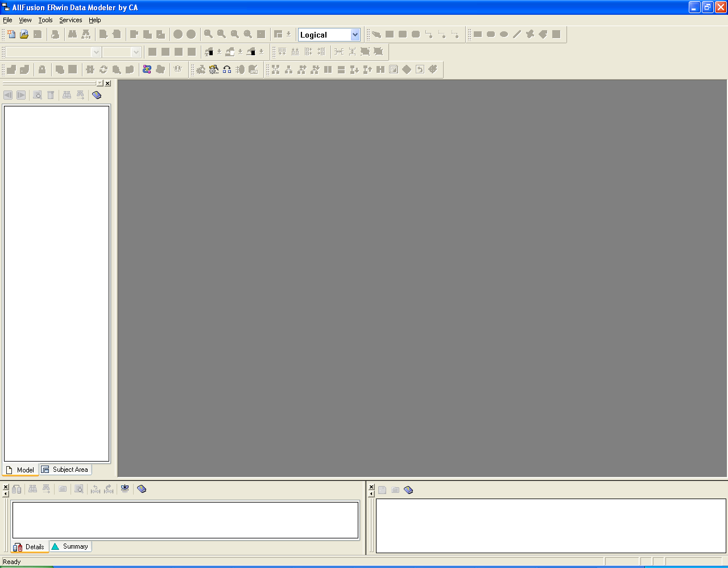Click help book icon in bottom-right pane
Viewport: 728px width, 568px height.
[408, 490]
